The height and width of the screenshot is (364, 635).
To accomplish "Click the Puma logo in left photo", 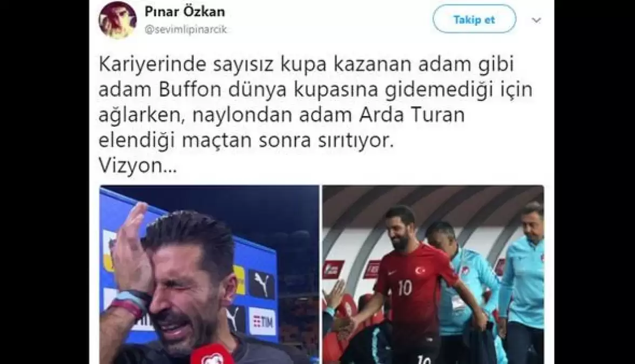I will (x=261, y=284).
